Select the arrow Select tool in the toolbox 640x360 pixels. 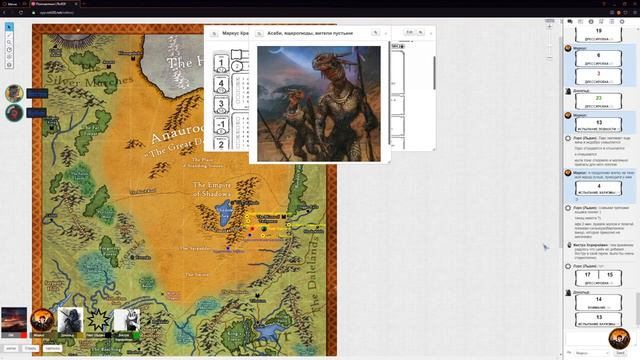[x=9, y=27]
